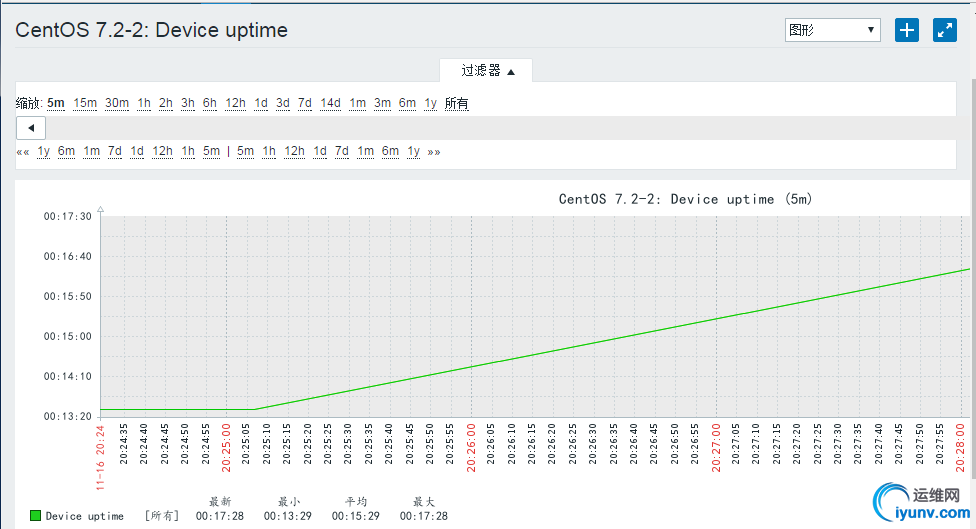Shift time forward by 1m
Viewport: 976px width, 529px height.
pyautogui.click(x=365, y=151)
